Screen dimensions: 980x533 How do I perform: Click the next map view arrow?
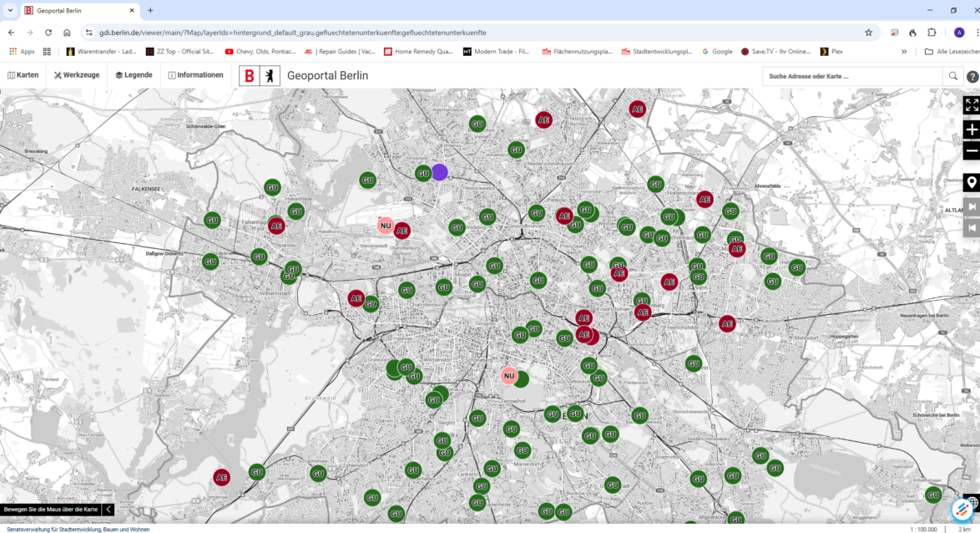tap(971, 206)
